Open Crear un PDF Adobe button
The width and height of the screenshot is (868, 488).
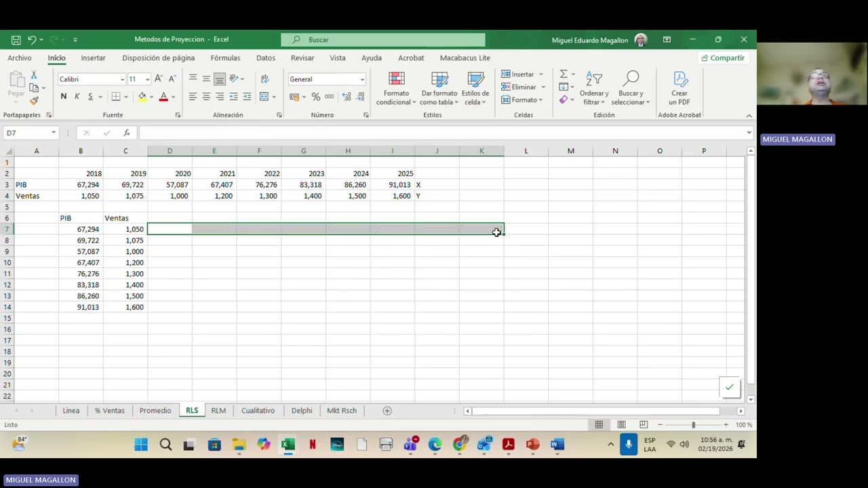point(679,88)
